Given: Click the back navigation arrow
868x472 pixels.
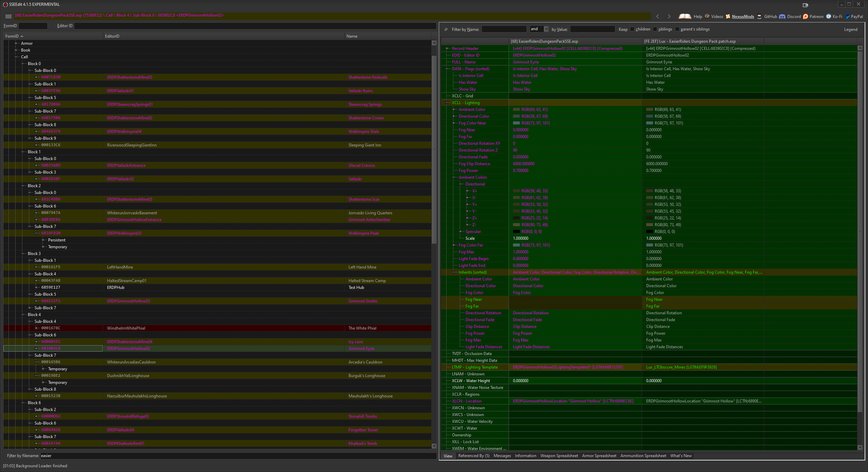Looking at the screenshot, I should coord(658,16).
